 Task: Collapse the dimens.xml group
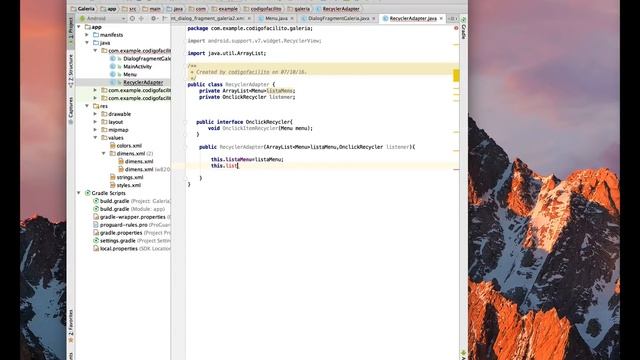pyautogui.click(x=103, y=153)
